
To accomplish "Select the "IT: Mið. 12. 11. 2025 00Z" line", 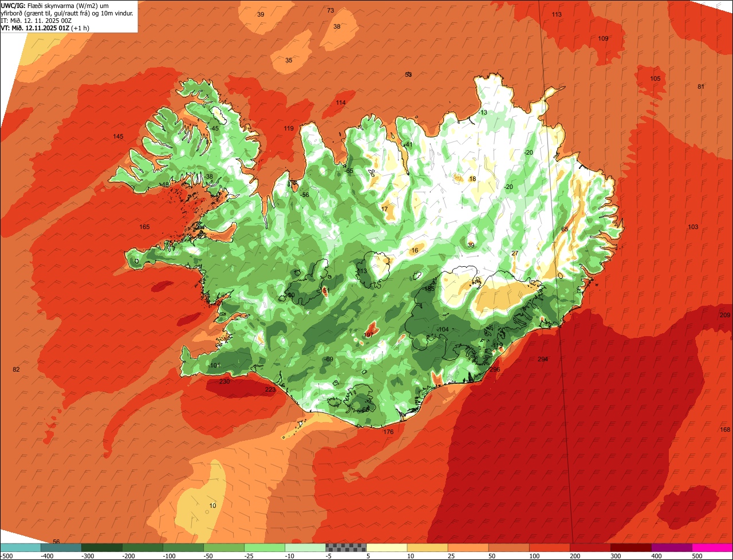I will tap(36, 20).
